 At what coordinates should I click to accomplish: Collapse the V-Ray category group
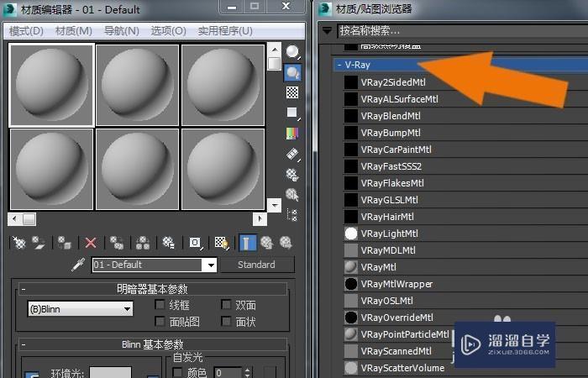point(339,65)
